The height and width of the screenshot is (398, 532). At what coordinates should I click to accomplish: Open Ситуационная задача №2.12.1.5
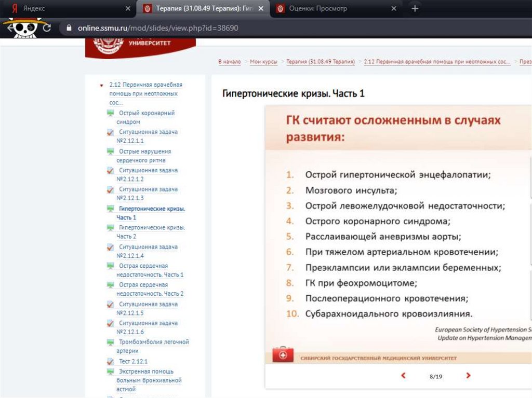[147, 309]
